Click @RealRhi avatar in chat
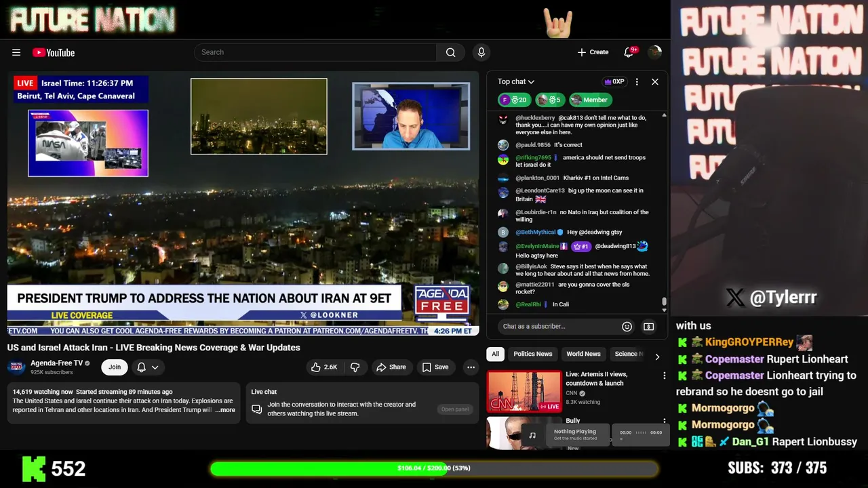The image size is (868, 488). [503, 304]
